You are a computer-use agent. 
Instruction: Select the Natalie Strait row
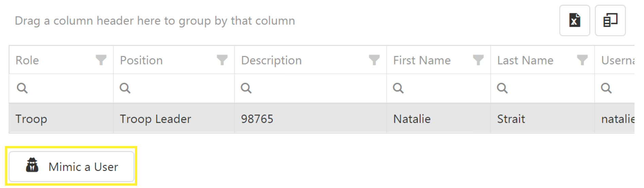tap(322, 118)
